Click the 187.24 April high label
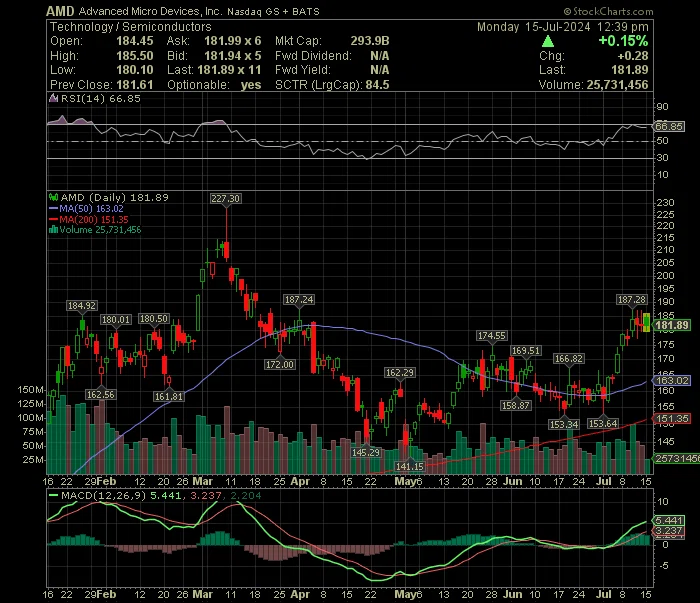 299,299
